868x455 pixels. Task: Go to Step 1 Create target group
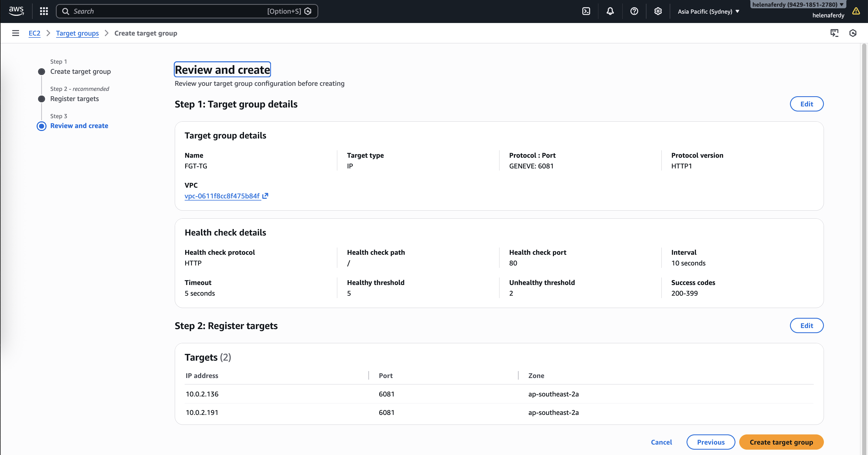coord(80,71)
